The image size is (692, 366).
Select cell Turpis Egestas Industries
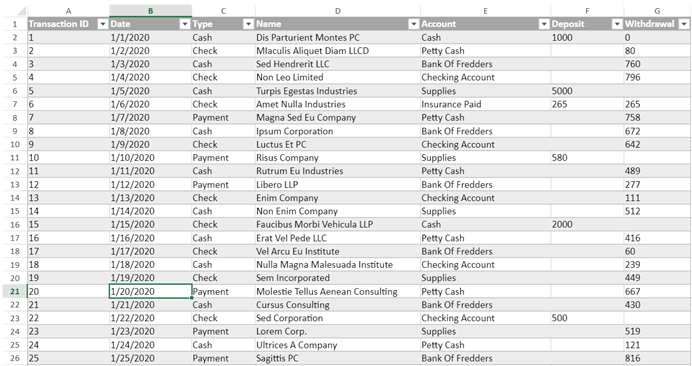coord(338,91)
